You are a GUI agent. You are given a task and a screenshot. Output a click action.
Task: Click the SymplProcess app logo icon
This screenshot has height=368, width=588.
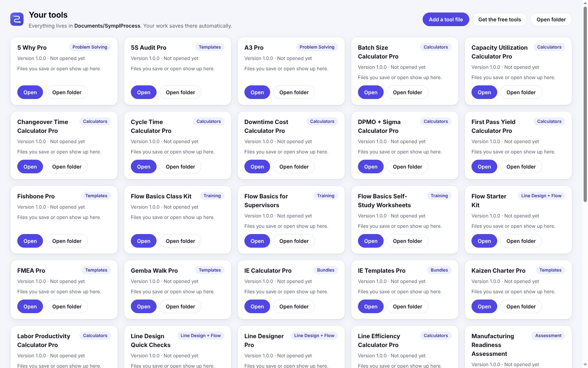[x=17, y=19]
